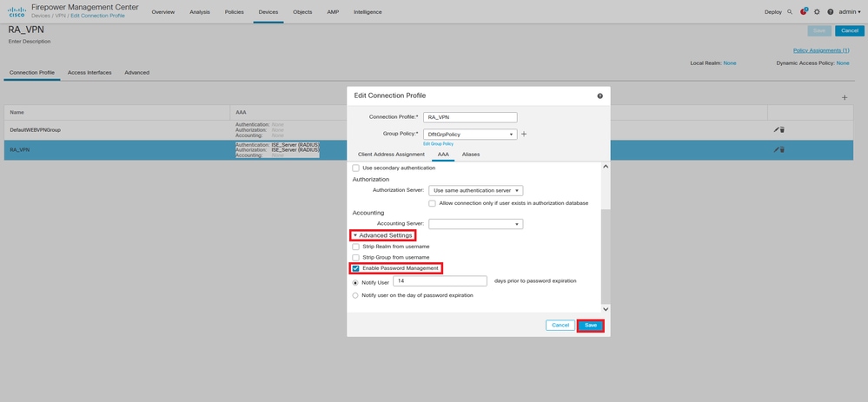Open the Accounting Server dropdown
Screen dimensions: 868x402
click(476, 224)
